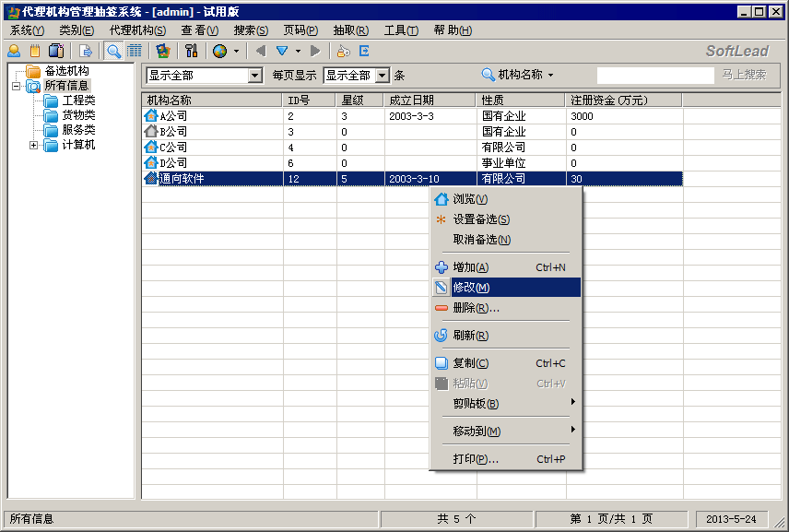This screenshot has height=532, width=789.
Task: Click the user account toolbar icon
Action: point(14,51)
